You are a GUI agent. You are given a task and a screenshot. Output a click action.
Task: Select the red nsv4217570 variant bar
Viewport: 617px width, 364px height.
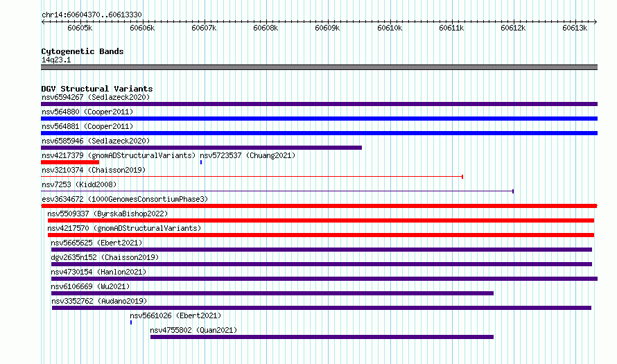click(321, 235)
